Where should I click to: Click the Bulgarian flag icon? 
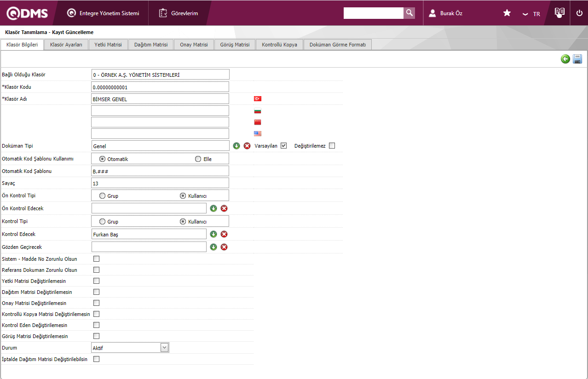[x=258, y=111]
